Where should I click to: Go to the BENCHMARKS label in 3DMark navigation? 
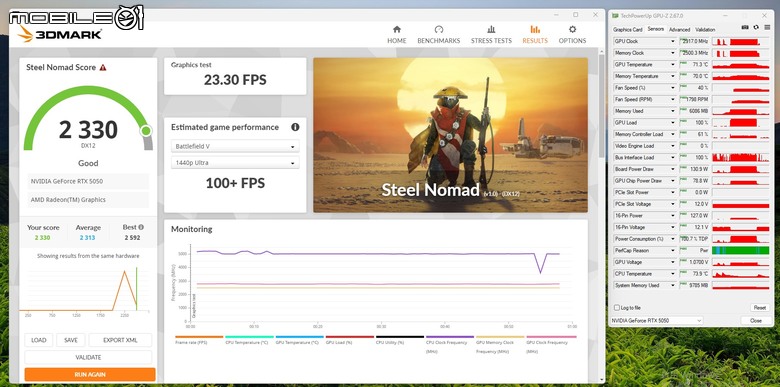pos(438,41)
